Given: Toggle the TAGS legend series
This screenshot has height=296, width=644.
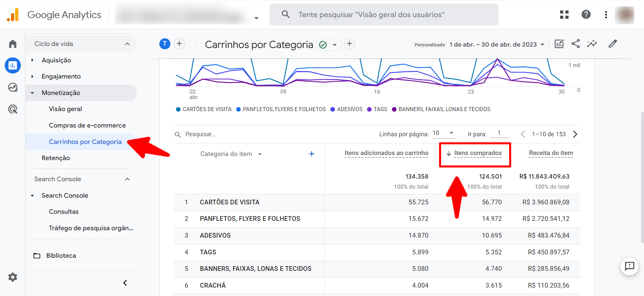Looking at the screenshot, I should coord(377,109).
